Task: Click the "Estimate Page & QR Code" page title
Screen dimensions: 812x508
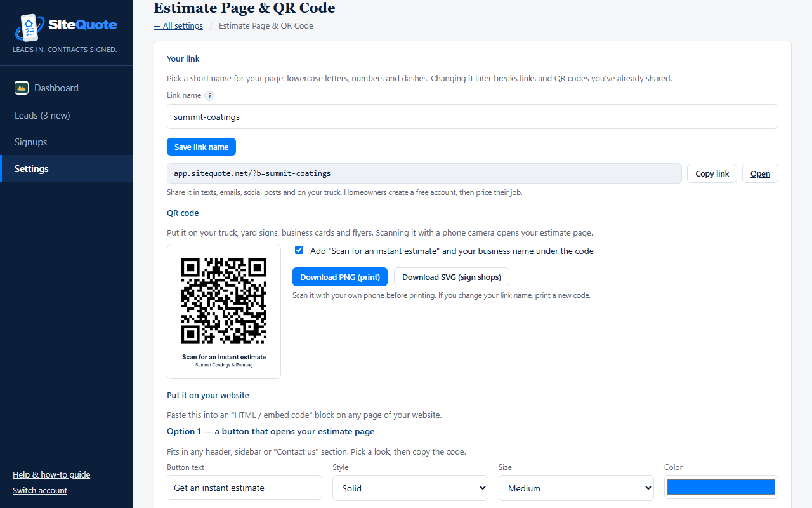Action: click(244, 8)
